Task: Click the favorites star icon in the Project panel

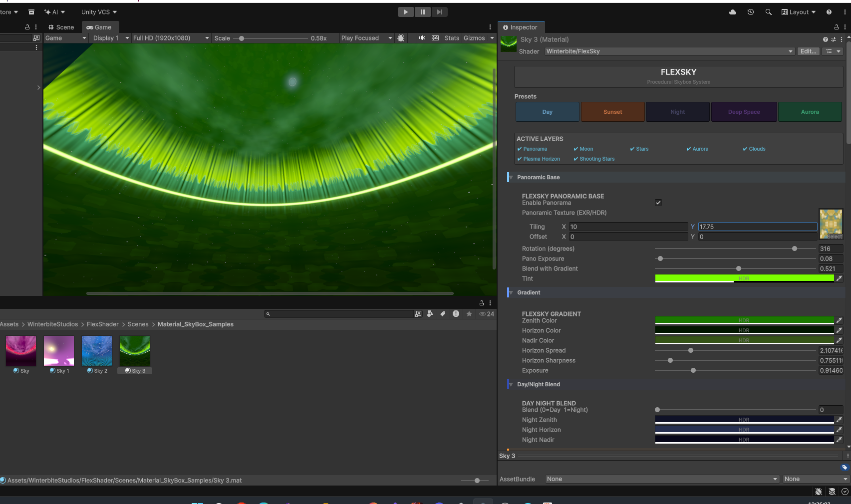Action: [469, 314]
